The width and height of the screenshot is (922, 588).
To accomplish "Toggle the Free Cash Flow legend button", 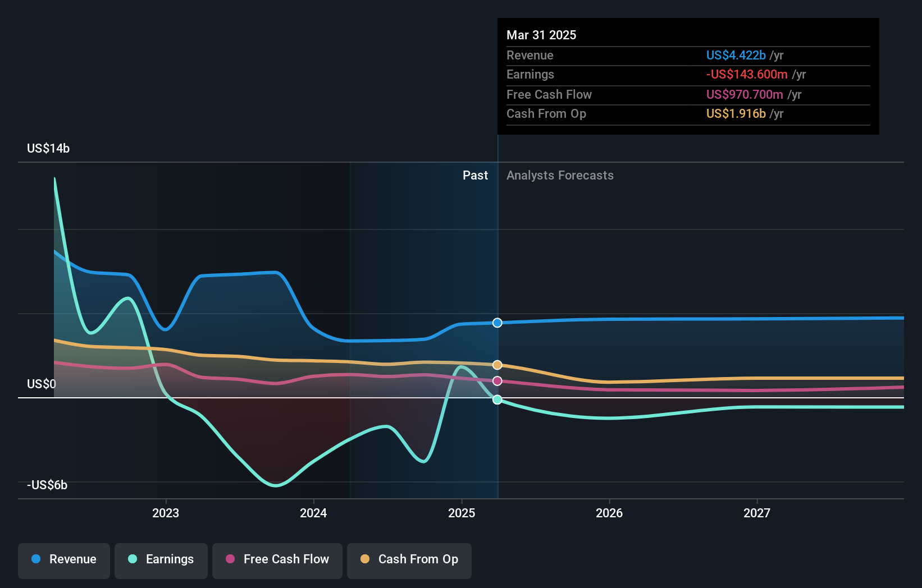I will pos(277,561).
